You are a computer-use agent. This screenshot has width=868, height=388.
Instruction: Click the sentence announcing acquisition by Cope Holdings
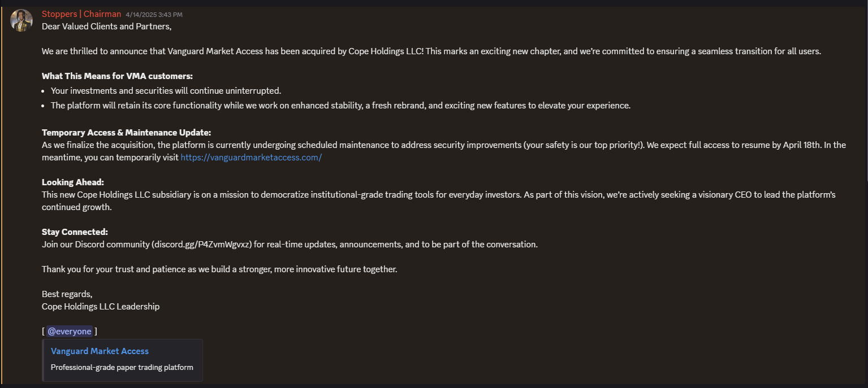[232, 51]
